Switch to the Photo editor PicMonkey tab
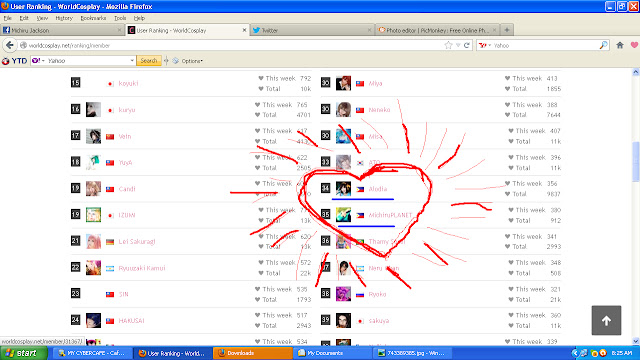Screen dimensions: 640x360 tap(437, 30)
